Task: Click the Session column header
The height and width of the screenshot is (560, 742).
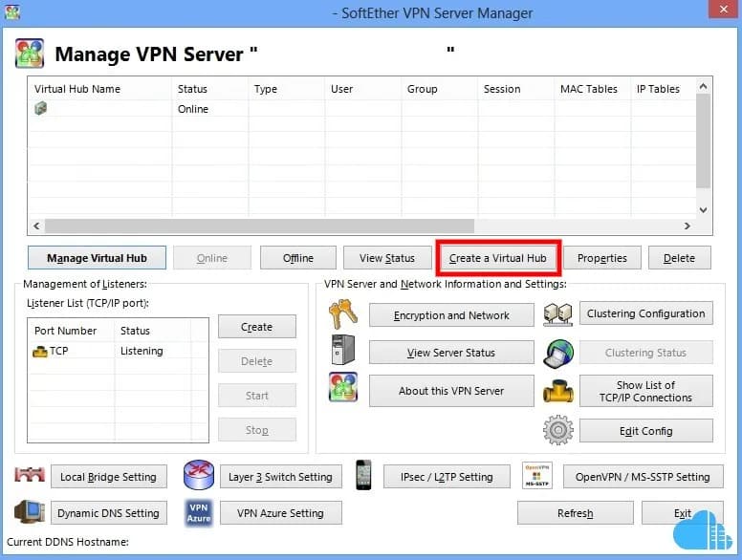Action: [x=516, y=89]
